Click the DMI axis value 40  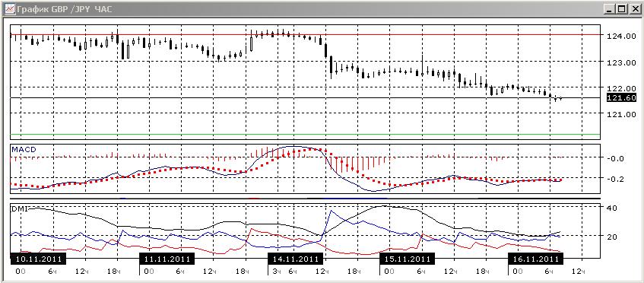[611, 208]
